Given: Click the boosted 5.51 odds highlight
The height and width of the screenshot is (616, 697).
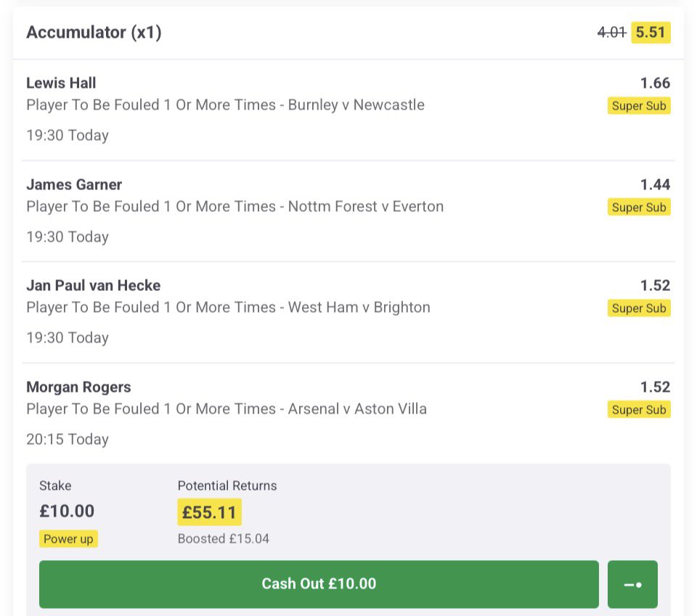Looking at the screenshot, I should [x=651, y=33].
